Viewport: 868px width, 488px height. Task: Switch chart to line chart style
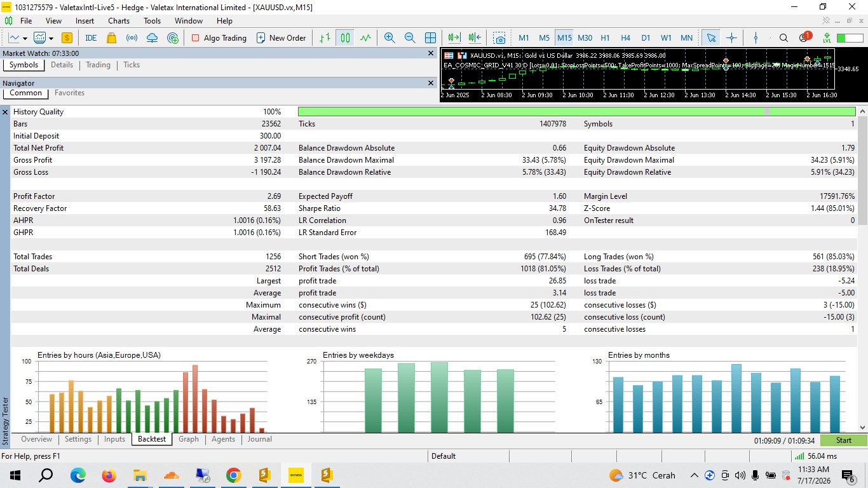(x=365, y=37)
